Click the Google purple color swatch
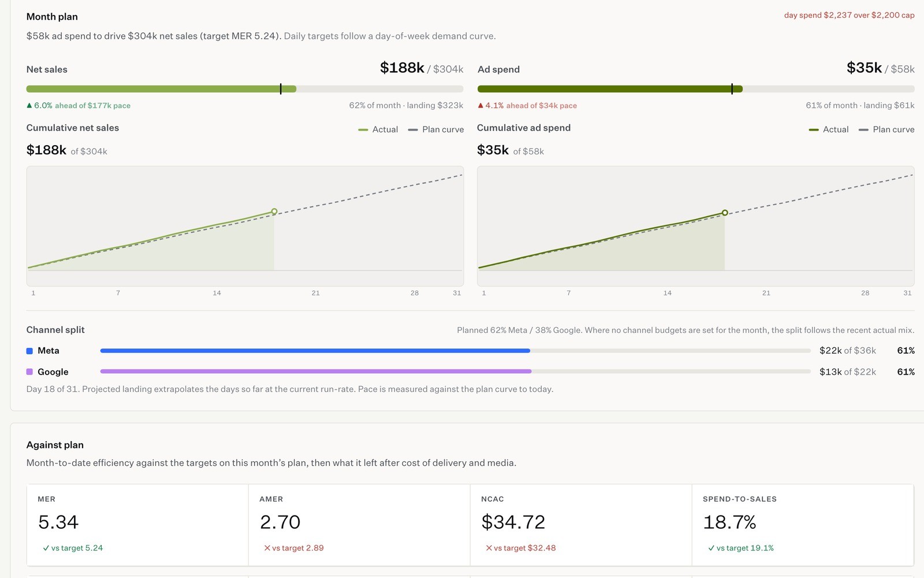 [29, 372]
